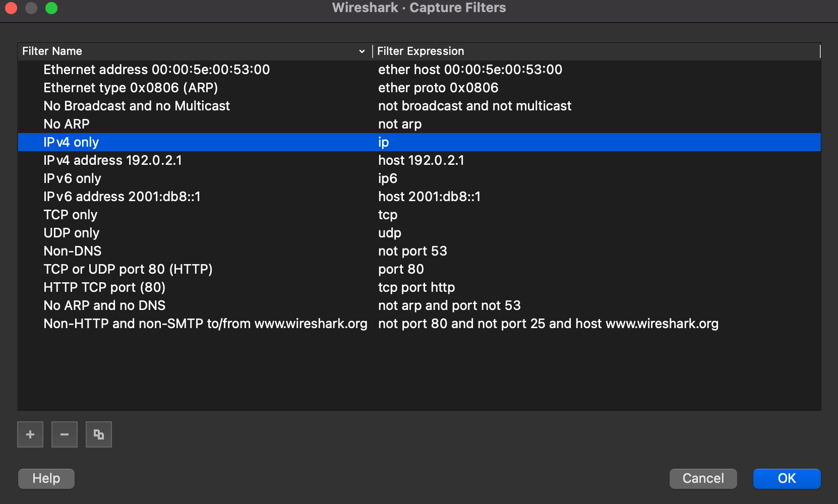The width and height of the screenshot is (838, 504).
Task: Click the plus icon to add filter
Action: pos(30,434)
